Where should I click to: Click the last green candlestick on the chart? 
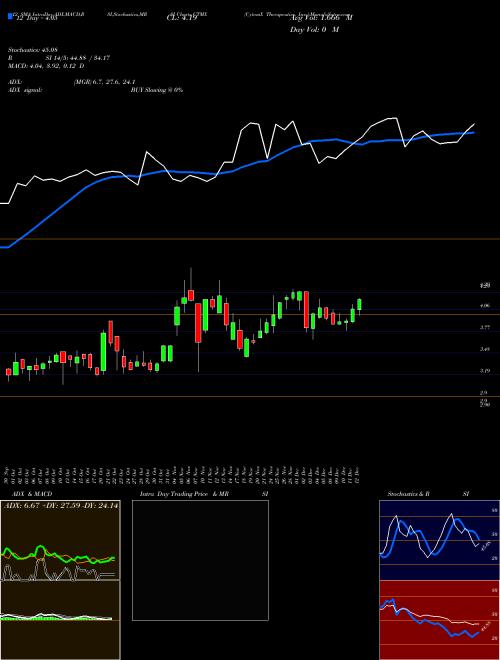coord(359,305)
